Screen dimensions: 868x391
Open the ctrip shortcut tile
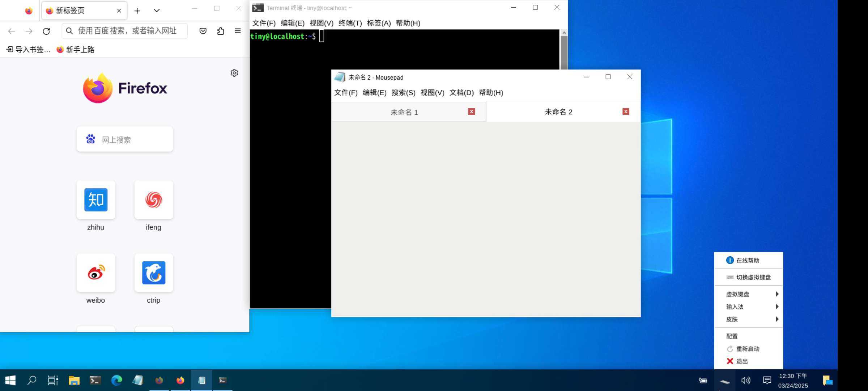pyautogui.click(x=154, y=273)
